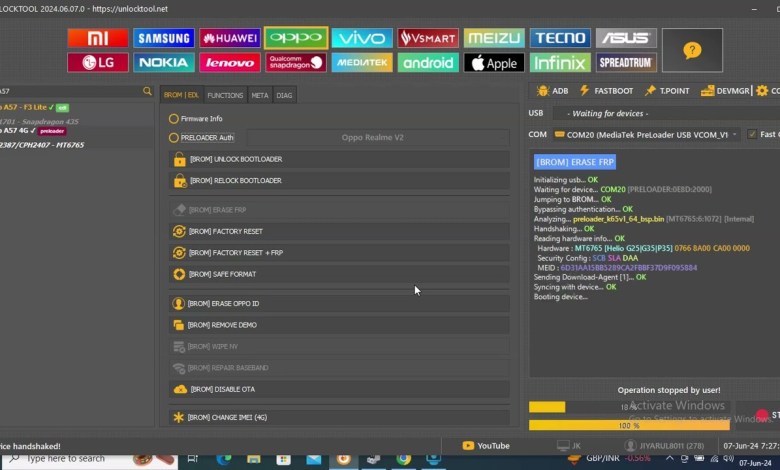Toggle the Fast checkbox next to COM
The height and width of the screenshot is (470, 780).
click(x=752, y=134)
